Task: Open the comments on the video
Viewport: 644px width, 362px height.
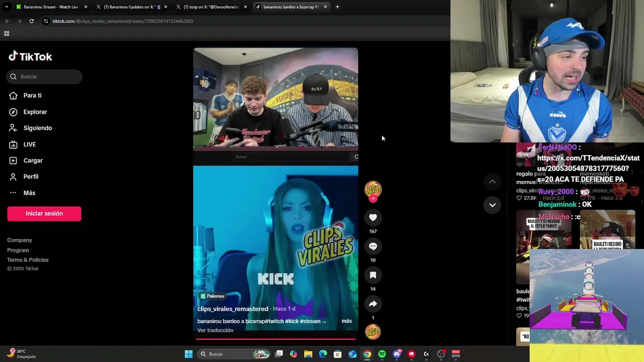Action: (x=373, y=246)
